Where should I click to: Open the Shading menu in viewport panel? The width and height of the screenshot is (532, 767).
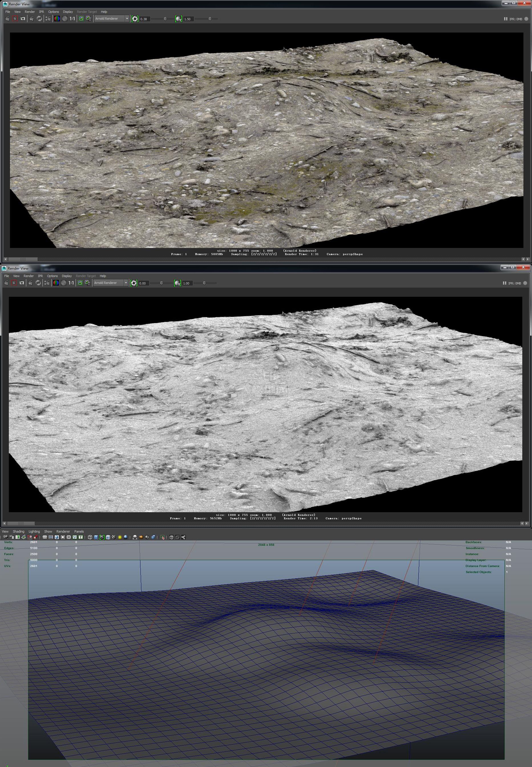pyautogui.click(x=18, y=532)
